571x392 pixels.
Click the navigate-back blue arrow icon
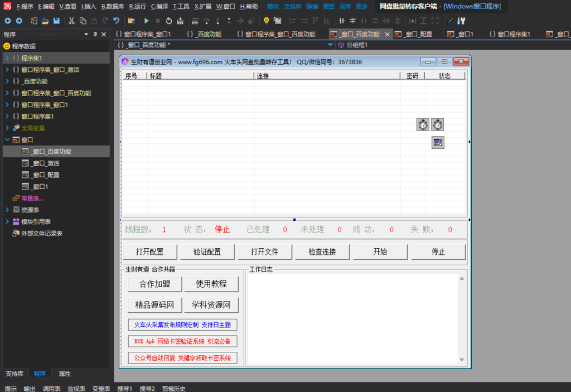(x=8, y=21)
